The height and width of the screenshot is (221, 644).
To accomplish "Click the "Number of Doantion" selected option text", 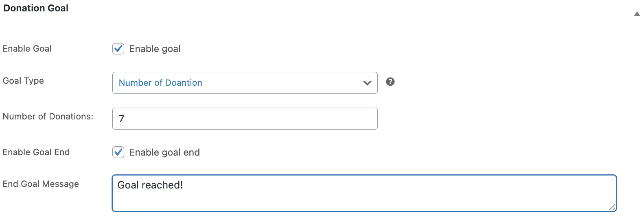I will (160, 83).
